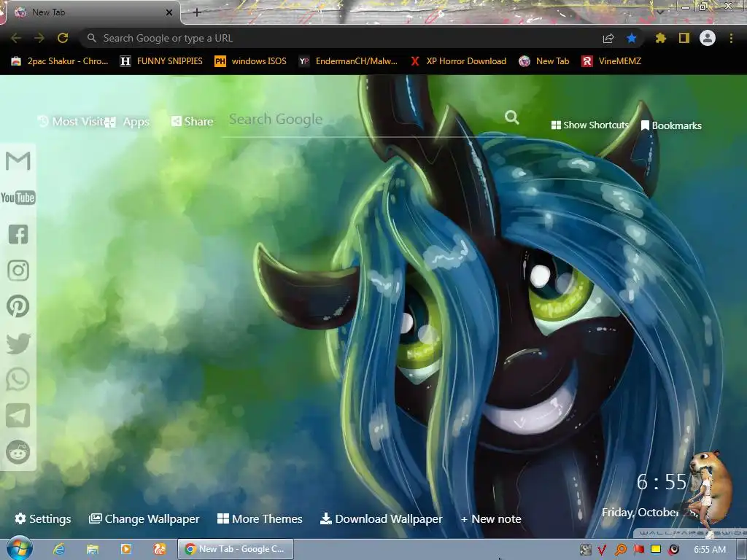
Task: Open the Chrome three-dot menu
Action: coord(731,38)
